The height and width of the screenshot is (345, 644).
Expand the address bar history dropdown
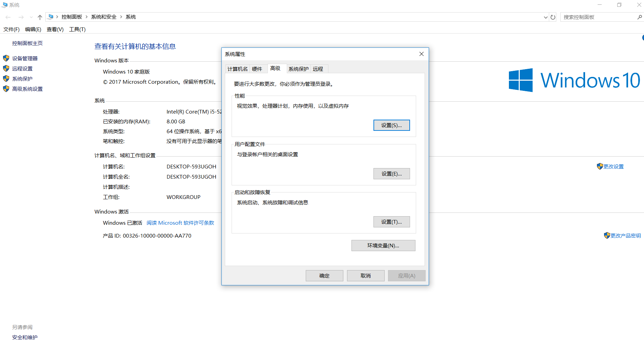[545, 17]
